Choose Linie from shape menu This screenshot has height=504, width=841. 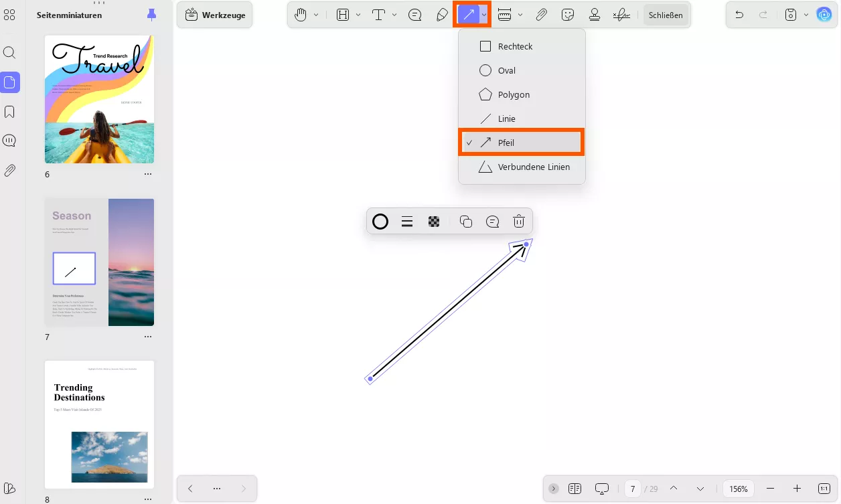(522, 118)
